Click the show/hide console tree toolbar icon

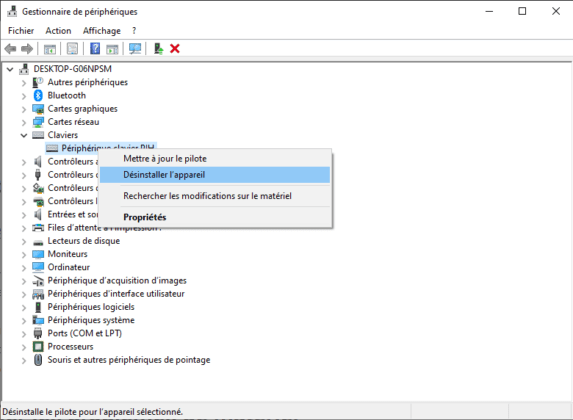[50, 49]
